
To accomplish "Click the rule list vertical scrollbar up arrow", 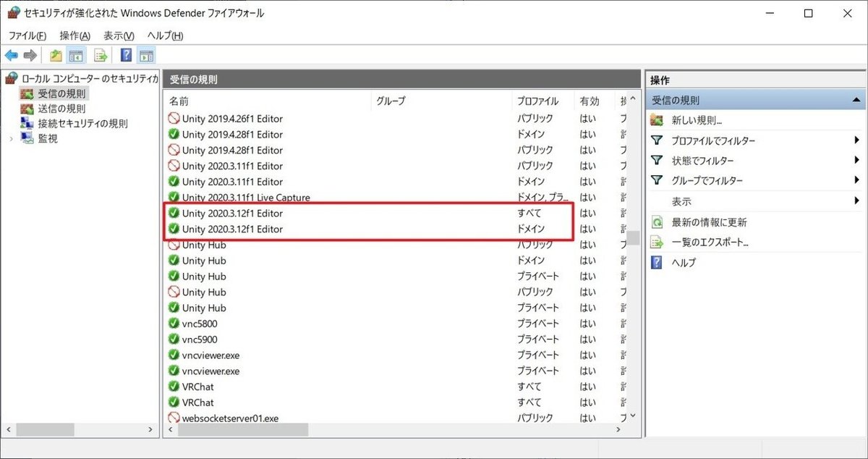I will 633,98.
